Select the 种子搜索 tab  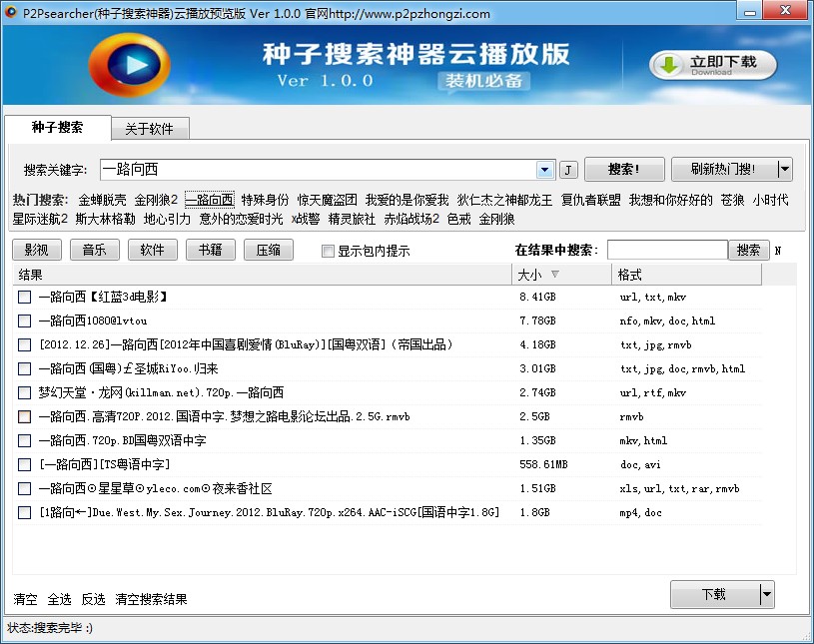point(58,127)
